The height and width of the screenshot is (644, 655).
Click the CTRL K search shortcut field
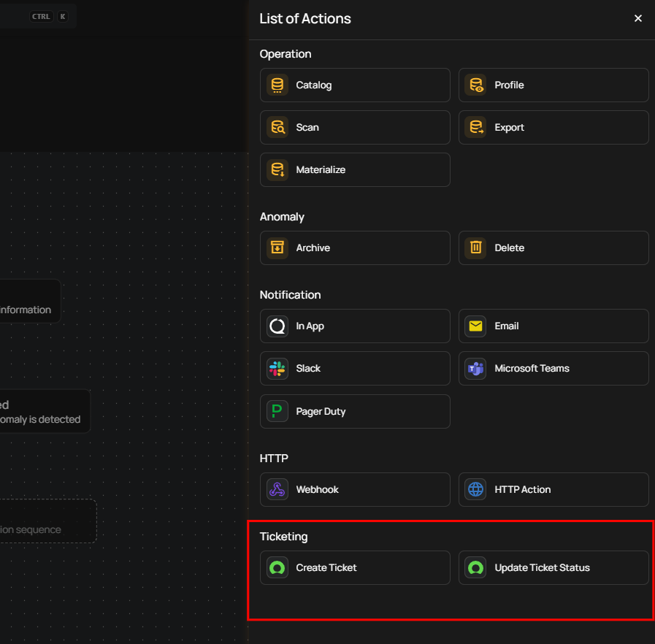click(x=37, y=16)
